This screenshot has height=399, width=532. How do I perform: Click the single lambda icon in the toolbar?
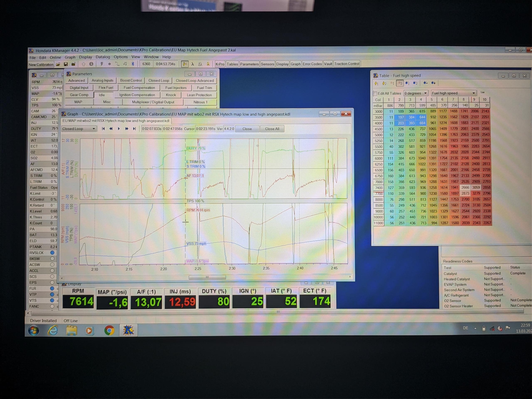[193, 64]
